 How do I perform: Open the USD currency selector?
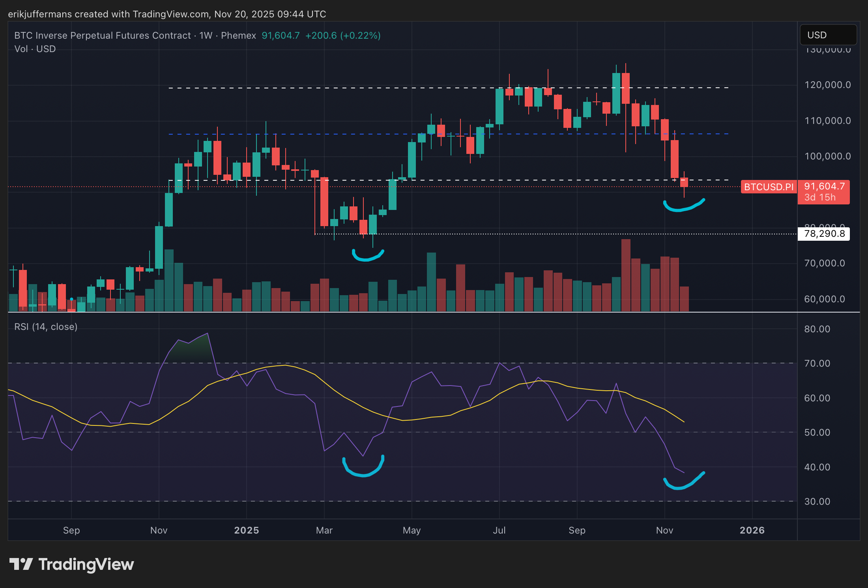click(x=827, y=35)
